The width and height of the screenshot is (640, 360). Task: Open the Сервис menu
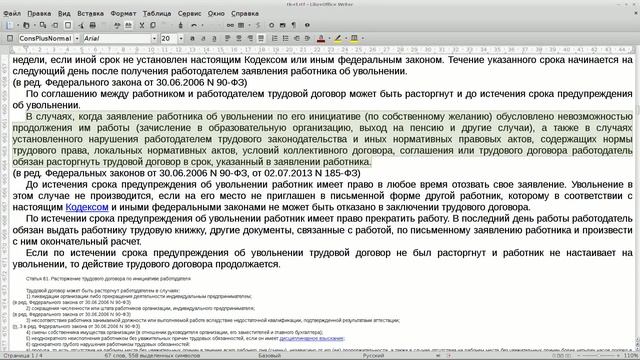click(189, 13)
